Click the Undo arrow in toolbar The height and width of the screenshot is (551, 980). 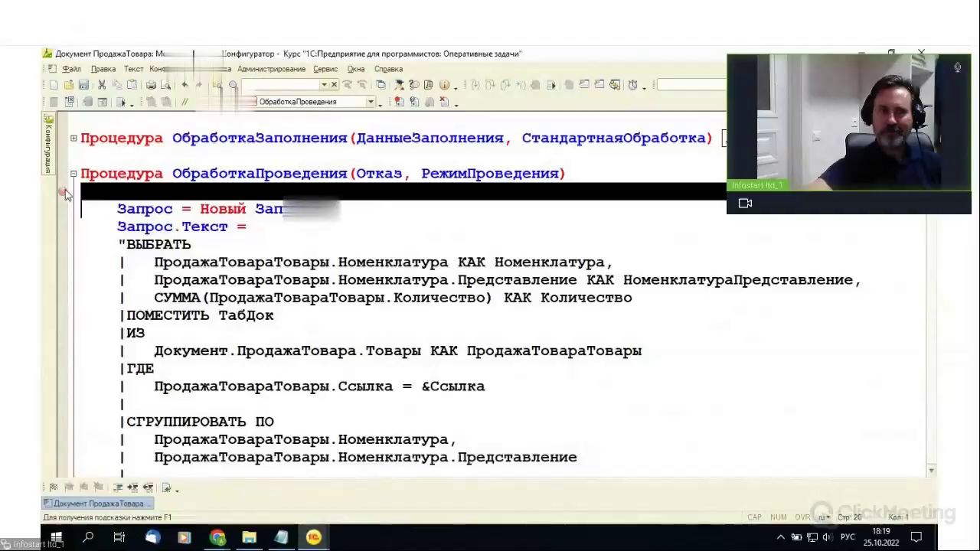pos(185,85)
